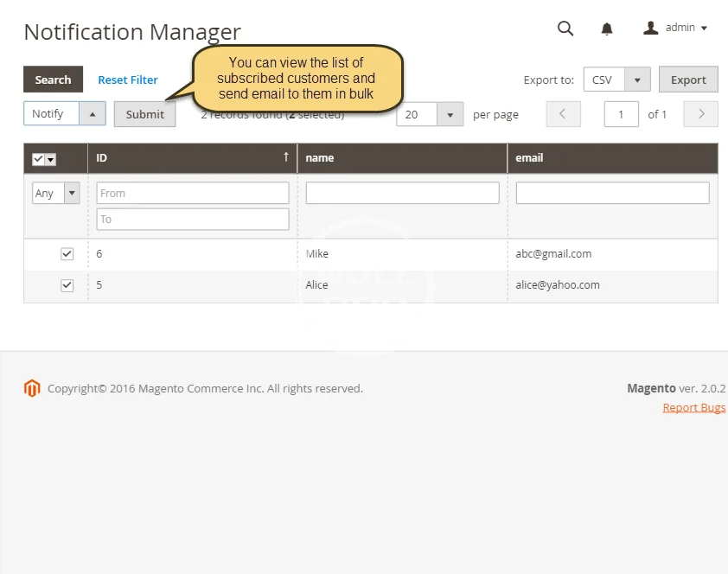Screen dimensions: 728x574
Task: Toggle the select-all header checkbox
Action: tap(38, 159)
